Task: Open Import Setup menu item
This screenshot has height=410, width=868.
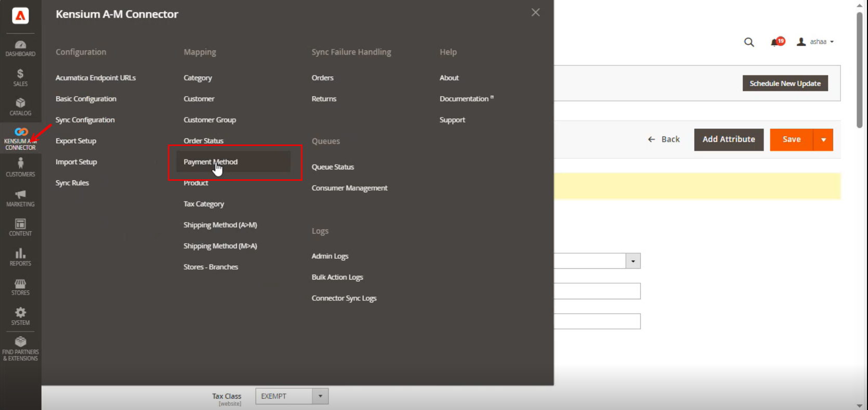Action: (x=76, y=162)
